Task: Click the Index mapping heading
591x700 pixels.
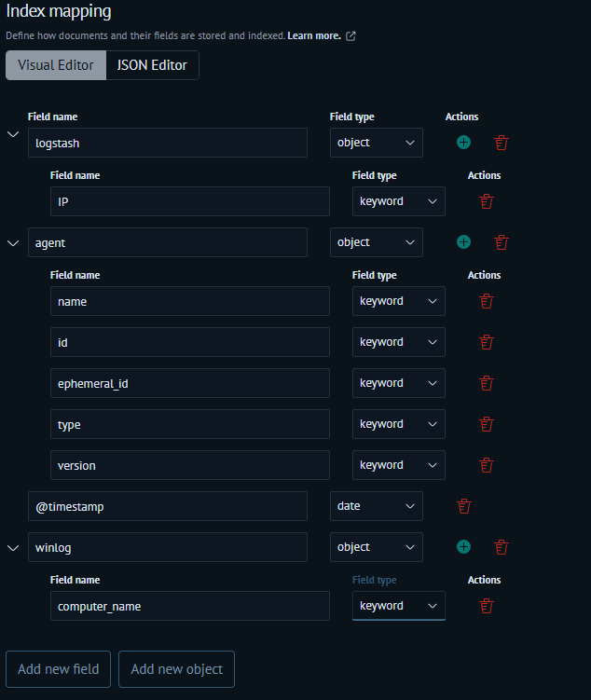Action: 59,11
